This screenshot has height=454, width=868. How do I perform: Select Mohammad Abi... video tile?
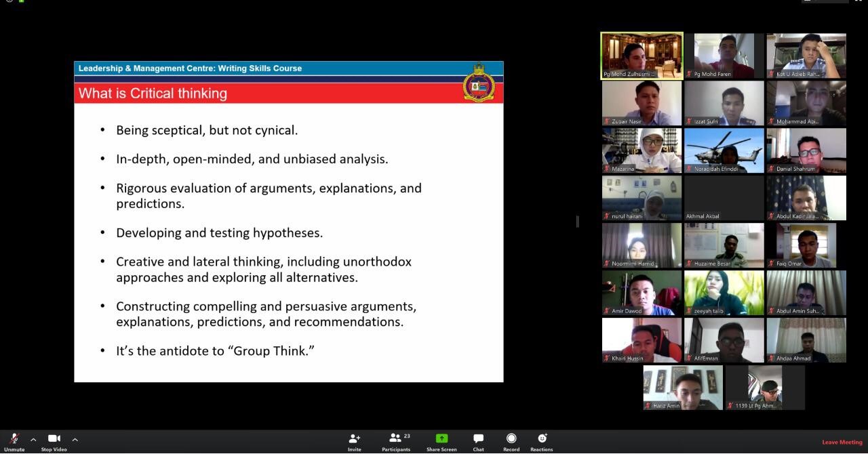[x=806, y=103]
